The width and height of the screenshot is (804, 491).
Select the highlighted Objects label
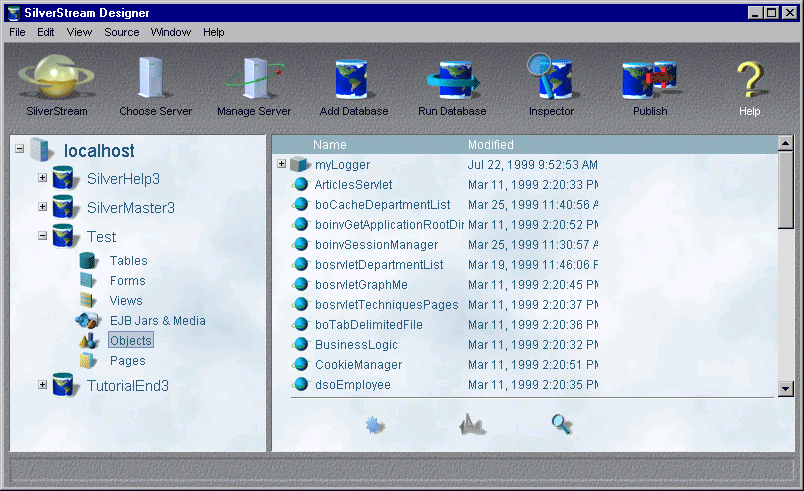(x=131, y=341)
